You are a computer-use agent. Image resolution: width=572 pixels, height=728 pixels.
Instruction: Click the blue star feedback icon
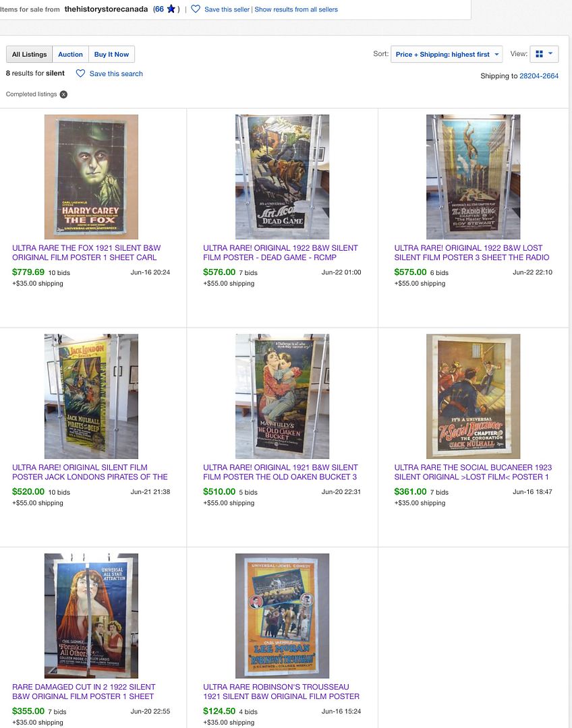click(171, 9)
